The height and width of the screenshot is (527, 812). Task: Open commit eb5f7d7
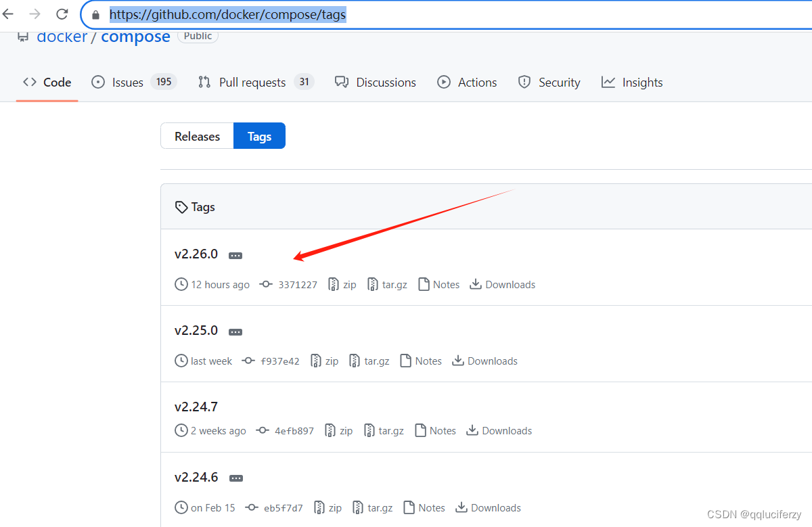click(284, 508)
